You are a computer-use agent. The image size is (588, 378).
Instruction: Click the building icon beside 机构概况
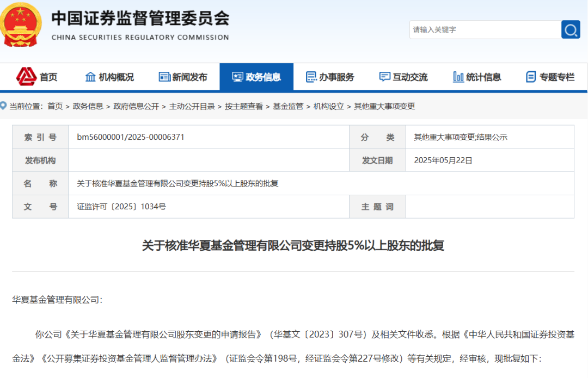[90, 77]
